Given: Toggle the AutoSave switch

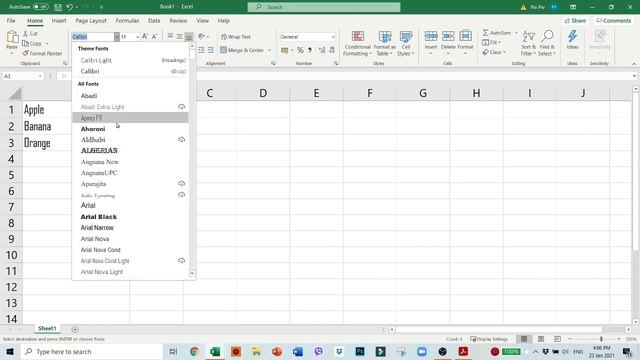Looking at the screenshot, I should (x=41, y=7).
